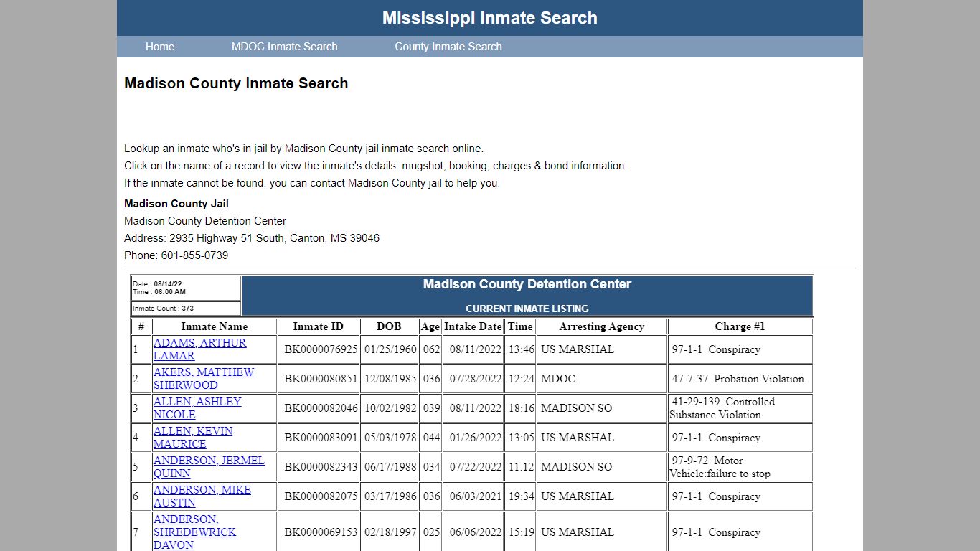This screenshot has height=551, width=980.
Task: Click date of birth 06/17/1988
Action: point(390,467)
